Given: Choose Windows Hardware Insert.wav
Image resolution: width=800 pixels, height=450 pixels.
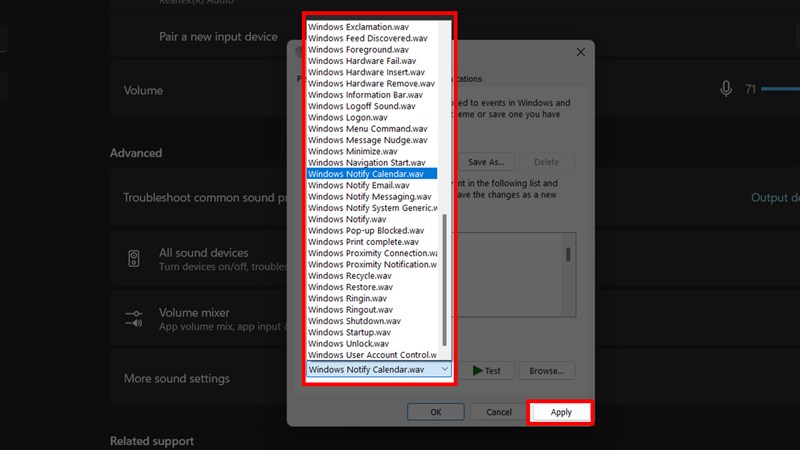Looking at the screenshot, I should tap(372, 72).
